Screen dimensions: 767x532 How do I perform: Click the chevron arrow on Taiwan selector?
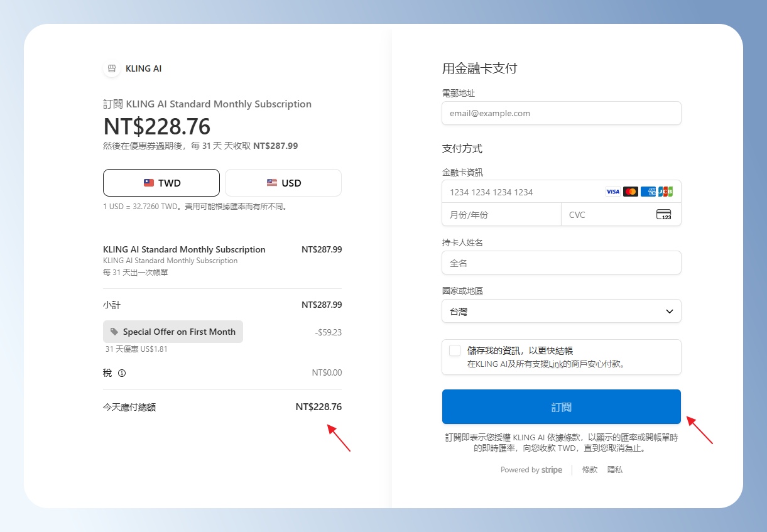click(670, 312)
